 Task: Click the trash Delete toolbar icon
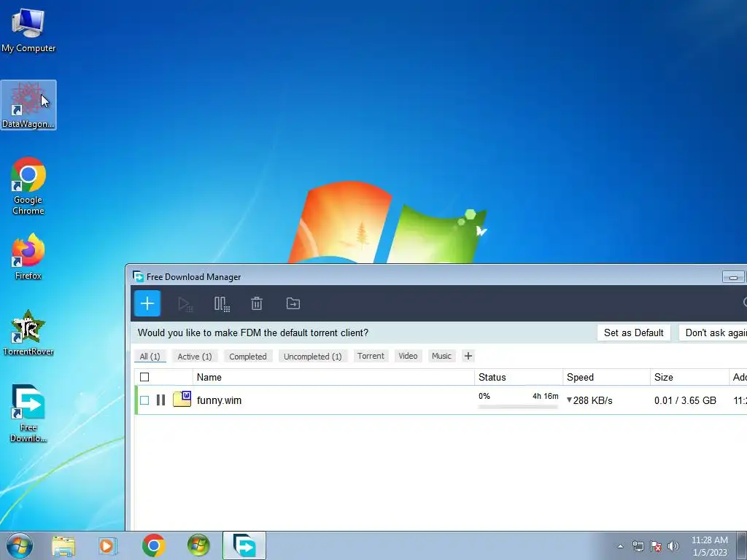point(257,303)
